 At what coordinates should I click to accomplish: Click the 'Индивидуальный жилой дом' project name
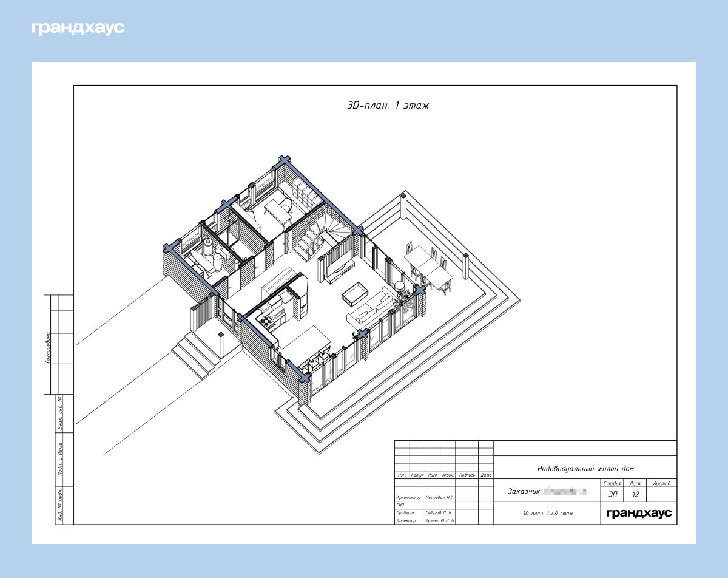click(x=585, y=468)
